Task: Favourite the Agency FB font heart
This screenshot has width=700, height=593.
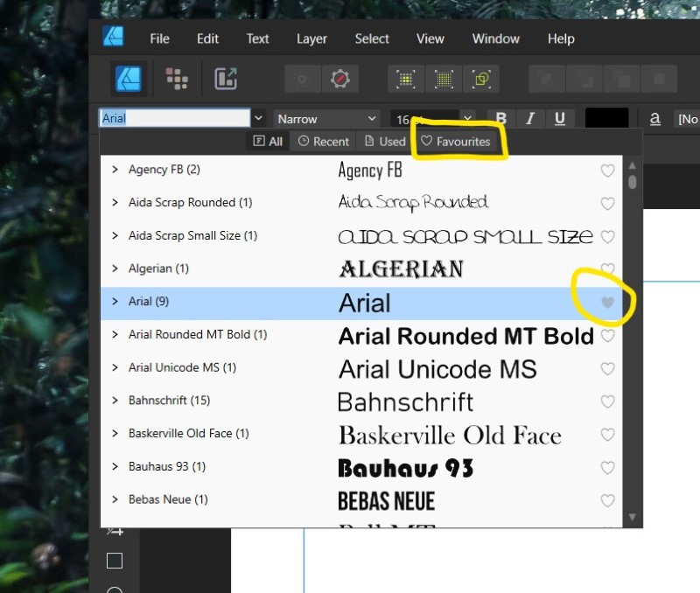Action: [607, 171]
